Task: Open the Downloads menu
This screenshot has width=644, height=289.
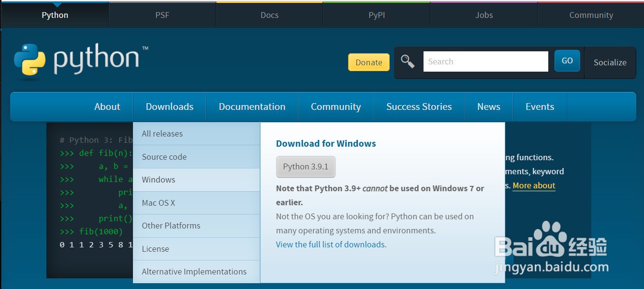Action: click(x=169, y=106)
